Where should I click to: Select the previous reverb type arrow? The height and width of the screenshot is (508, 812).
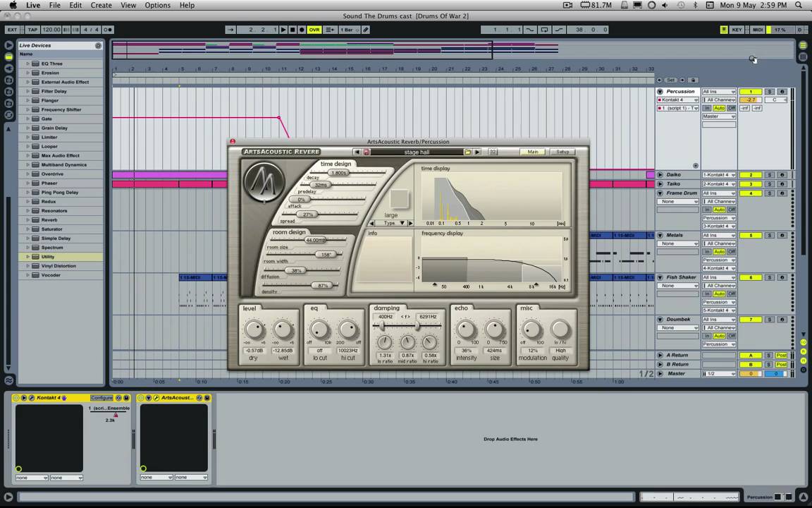point(372,223)
